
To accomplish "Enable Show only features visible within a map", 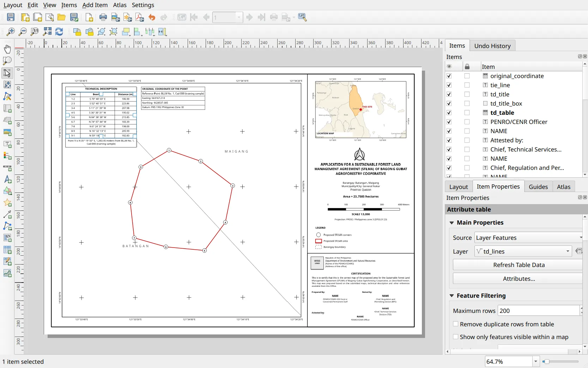I will pos(456,337).
